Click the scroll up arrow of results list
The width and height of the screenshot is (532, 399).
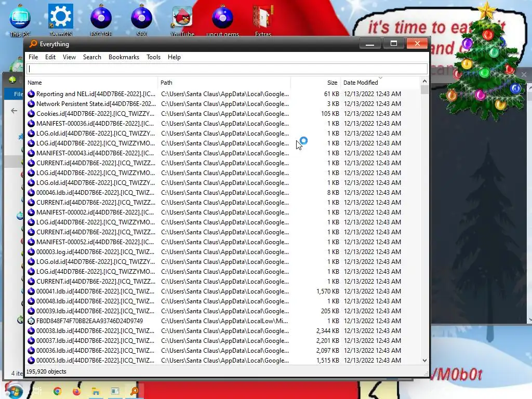tap(424, 82)
